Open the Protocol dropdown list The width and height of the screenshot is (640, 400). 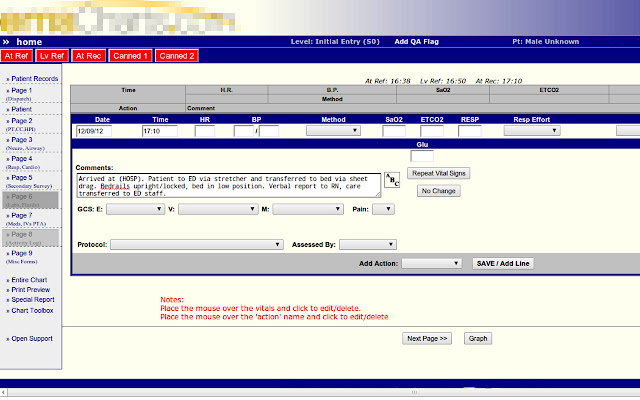tap(196, 244)
